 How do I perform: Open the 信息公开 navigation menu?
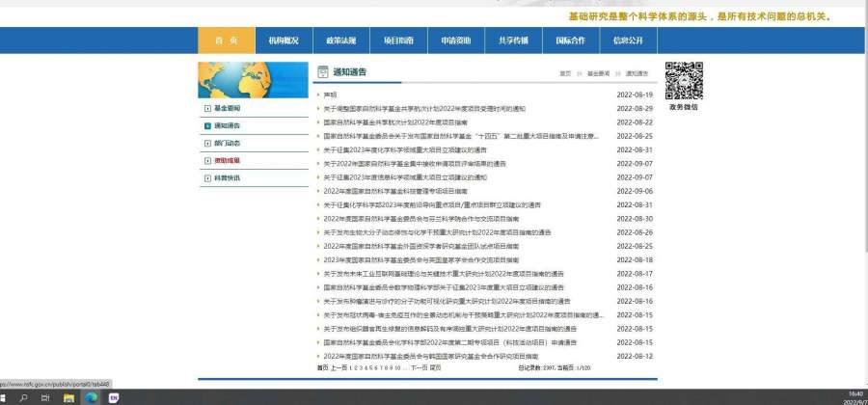(x=628, y=40)
